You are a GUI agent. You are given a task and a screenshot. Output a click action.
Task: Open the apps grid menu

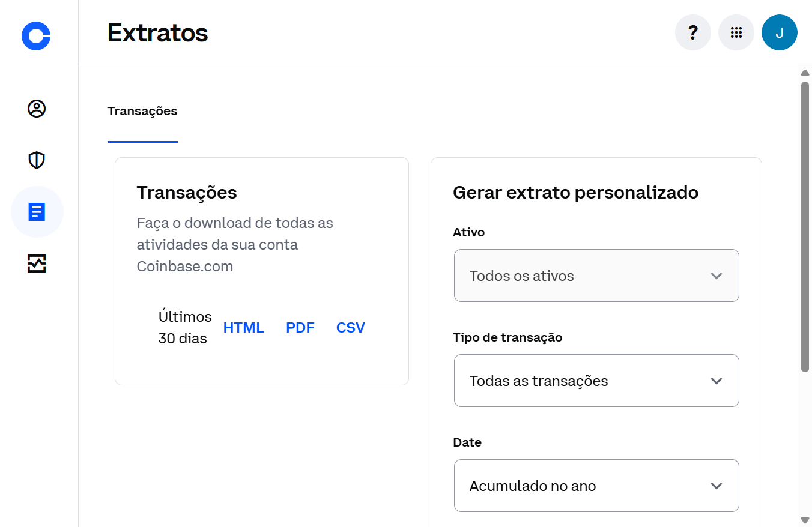(x=736, y=32)
